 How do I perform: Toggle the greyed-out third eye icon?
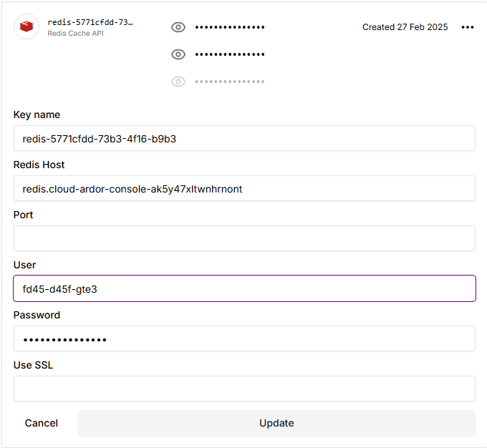pos(178,82)
